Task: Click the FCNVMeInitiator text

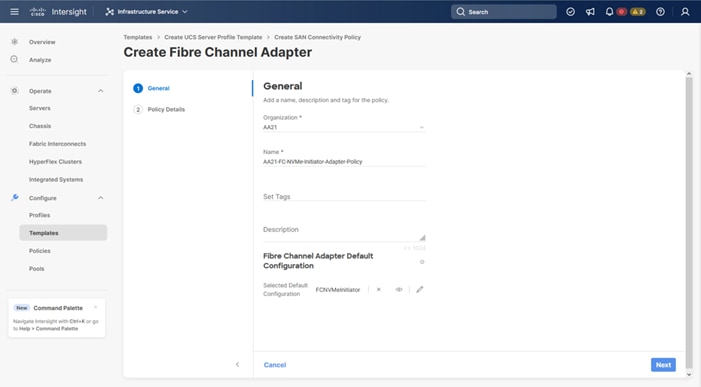Action: 338,290
